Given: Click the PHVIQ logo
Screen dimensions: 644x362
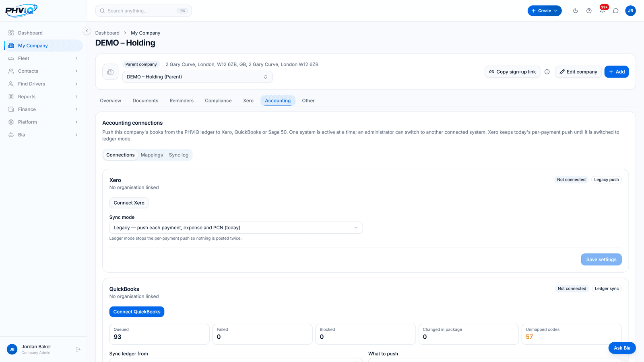Looking at the screenshot, I should pos(21,10).
